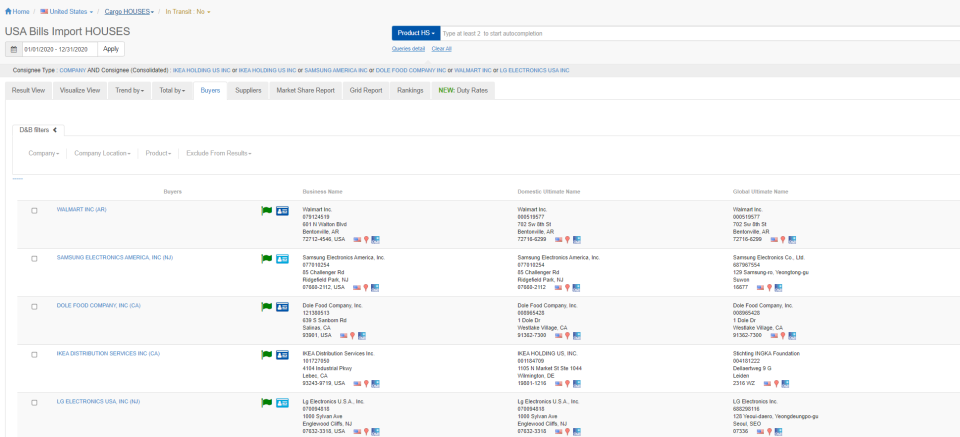Expand the Company Location filter dropdown

pyautogui.click(x=102, y=153)
